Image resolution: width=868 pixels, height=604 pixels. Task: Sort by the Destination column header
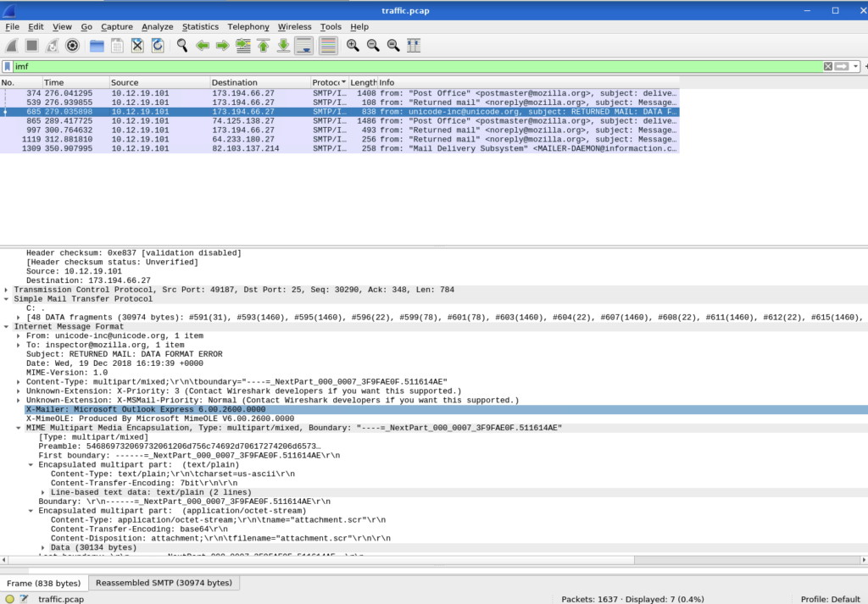click(x=260, y=82)
